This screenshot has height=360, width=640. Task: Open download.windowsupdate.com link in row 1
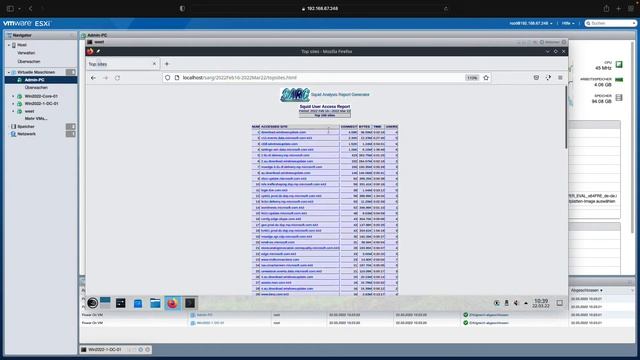283,132
